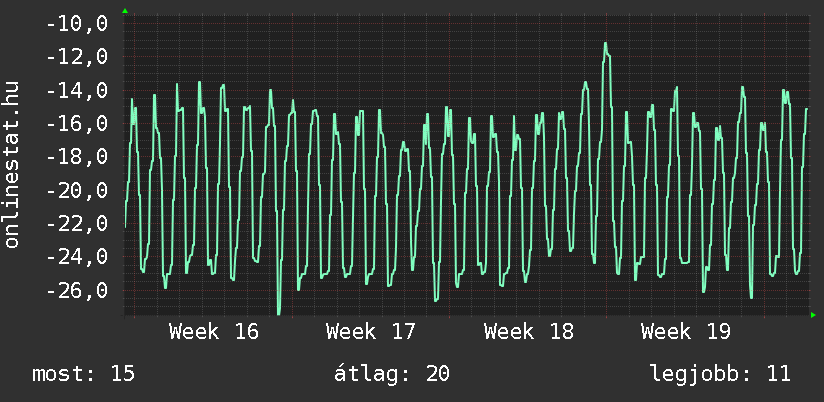824x402 pixels.
Task: Click the 'átlag: 20' statistic
Action: coord(392,374)
